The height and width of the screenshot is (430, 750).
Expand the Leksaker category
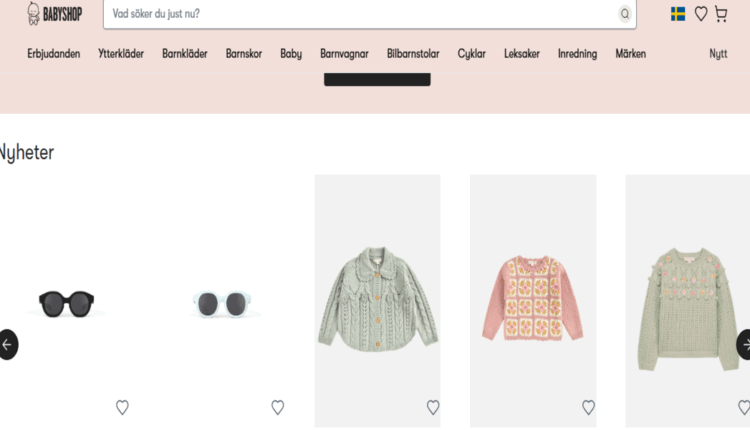point(522,54)
